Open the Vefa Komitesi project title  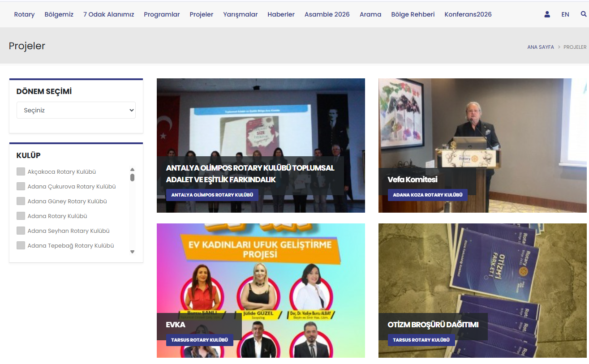click(412, 180)
